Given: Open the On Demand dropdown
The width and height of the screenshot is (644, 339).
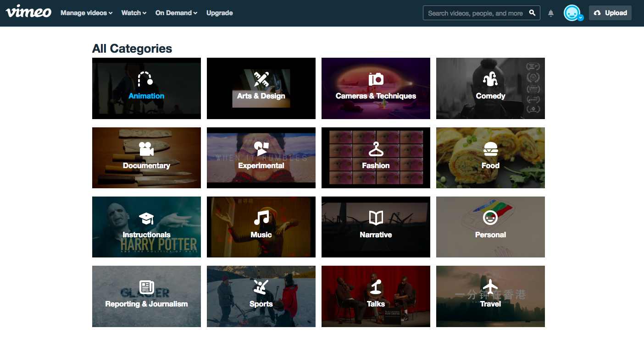Looking at the screenshot, I should (176, 13).
